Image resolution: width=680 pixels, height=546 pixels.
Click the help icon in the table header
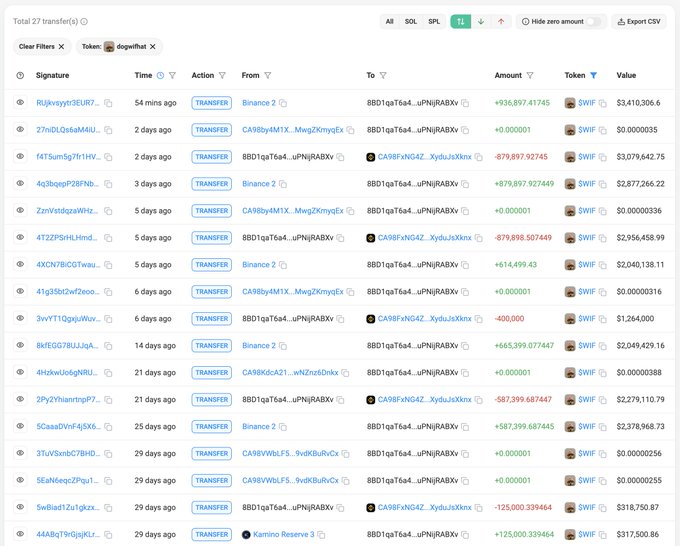(x=20, y=75)
